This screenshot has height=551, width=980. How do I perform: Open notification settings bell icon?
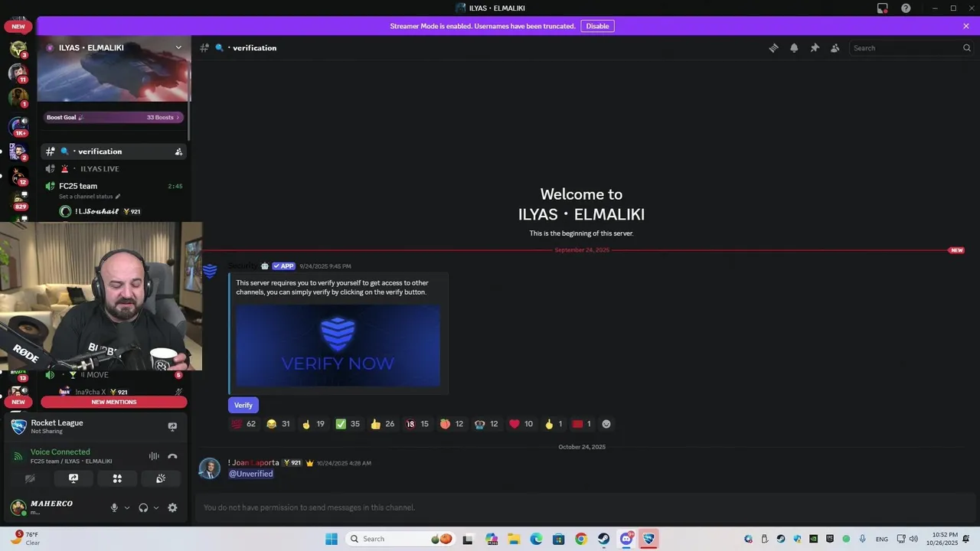click(794, 47)
